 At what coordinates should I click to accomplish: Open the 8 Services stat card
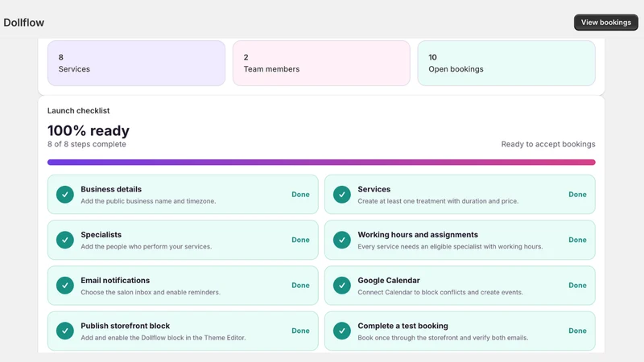coord(136,64)
